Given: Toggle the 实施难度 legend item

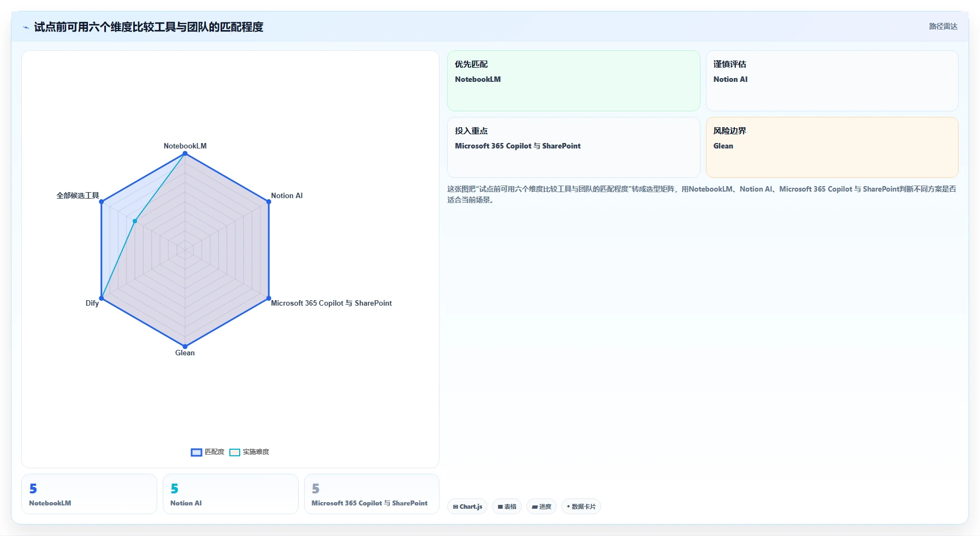Looking at the screenshot, I should 249,452.
